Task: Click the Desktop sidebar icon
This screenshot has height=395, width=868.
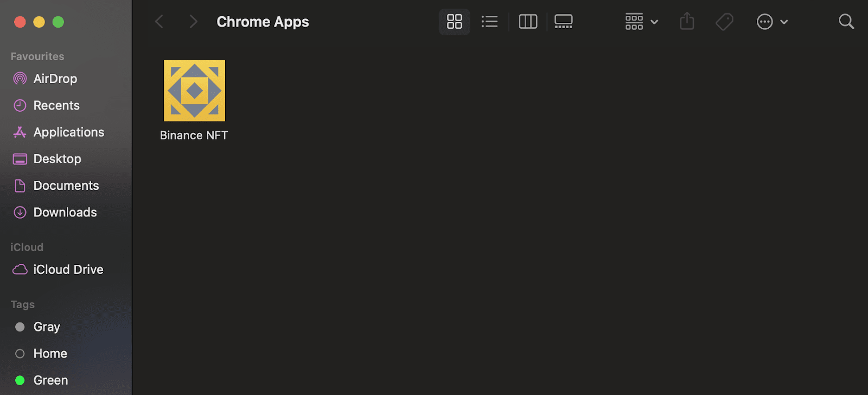Action: pyautogui.click(x=20, y=159)
